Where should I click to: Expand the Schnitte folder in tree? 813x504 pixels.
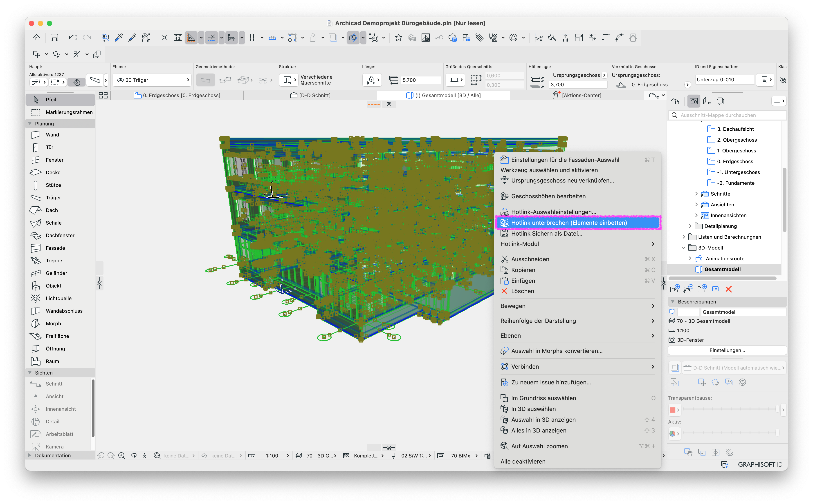[696, 194]
